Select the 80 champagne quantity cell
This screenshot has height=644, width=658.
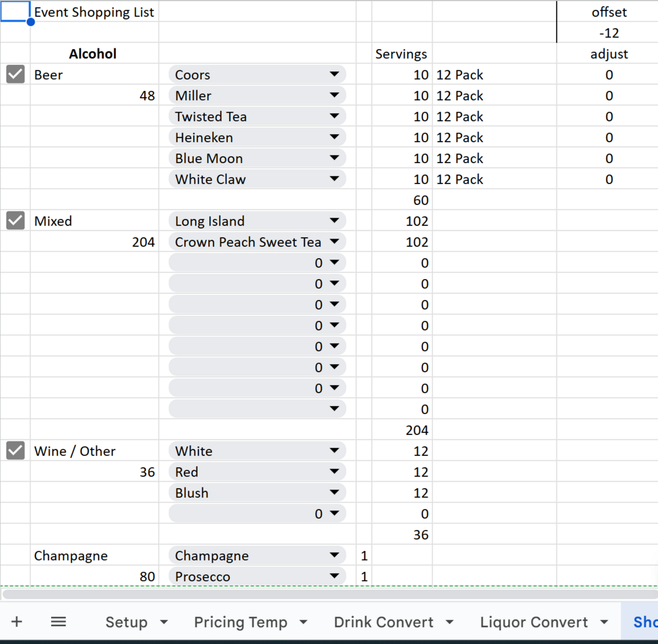(x=94, y=577)
